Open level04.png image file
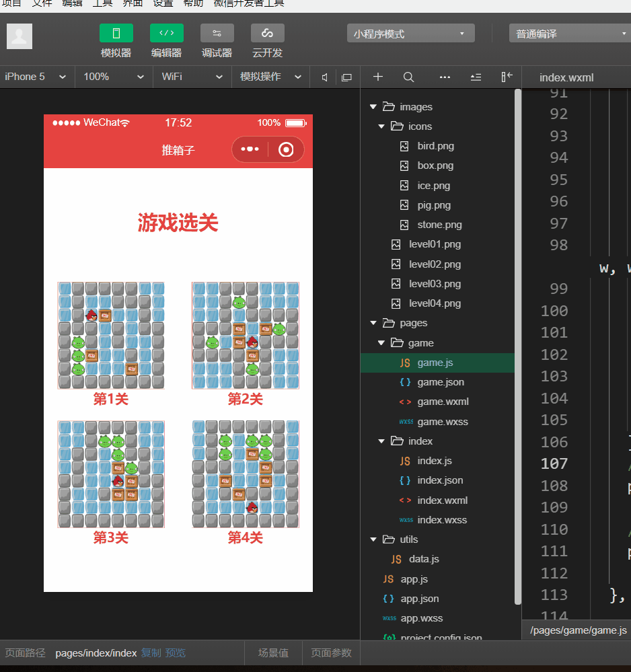The image size is (631, 672). coord(435,303)
